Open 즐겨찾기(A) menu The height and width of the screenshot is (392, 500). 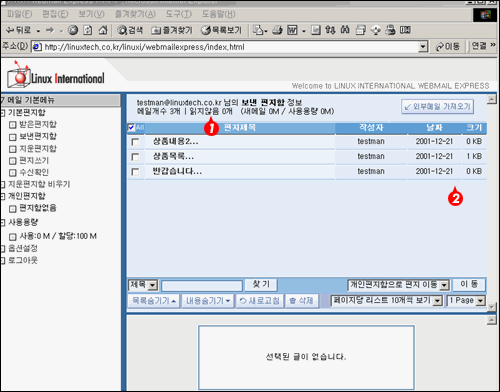coord(135,14)
